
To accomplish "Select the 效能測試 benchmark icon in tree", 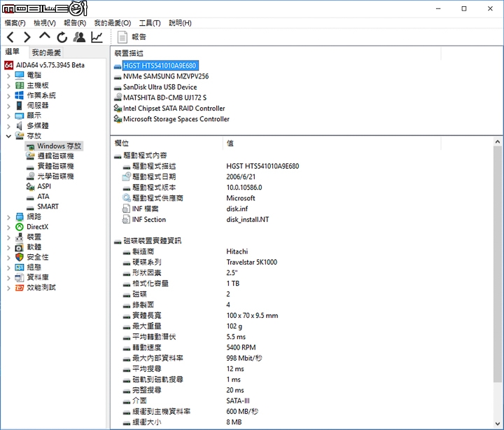I will pyautogui.click(x=20, y=288).
